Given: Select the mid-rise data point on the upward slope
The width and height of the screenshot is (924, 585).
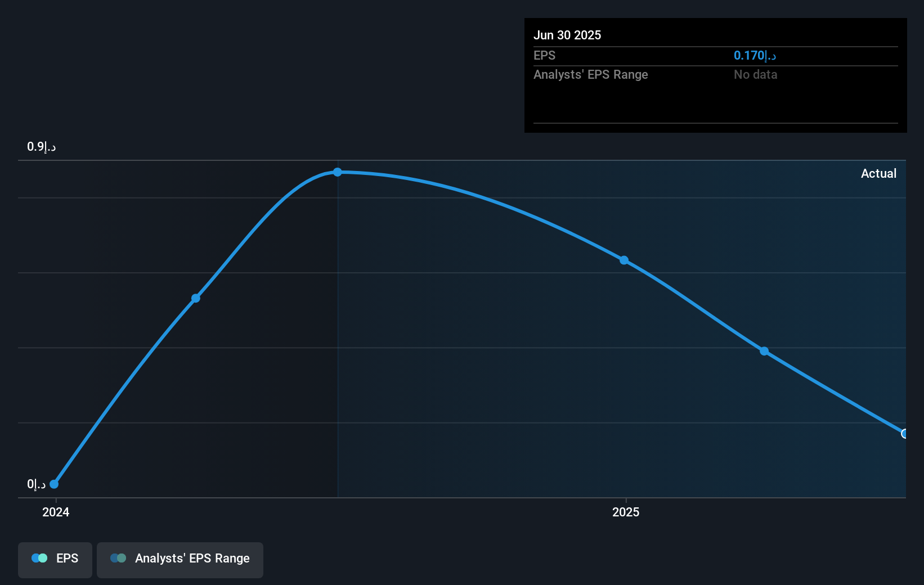Looking at the screenshot, I should [195, 298].
